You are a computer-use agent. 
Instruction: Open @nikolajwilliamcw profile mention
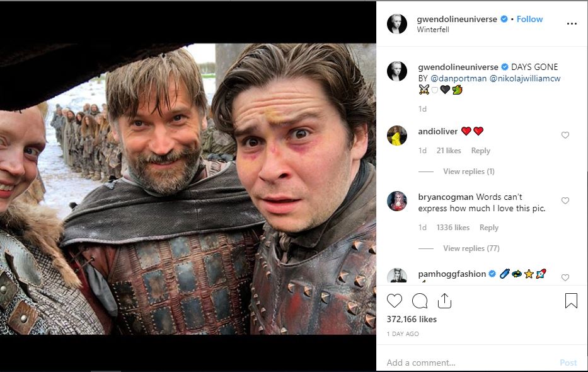[524, 78]
